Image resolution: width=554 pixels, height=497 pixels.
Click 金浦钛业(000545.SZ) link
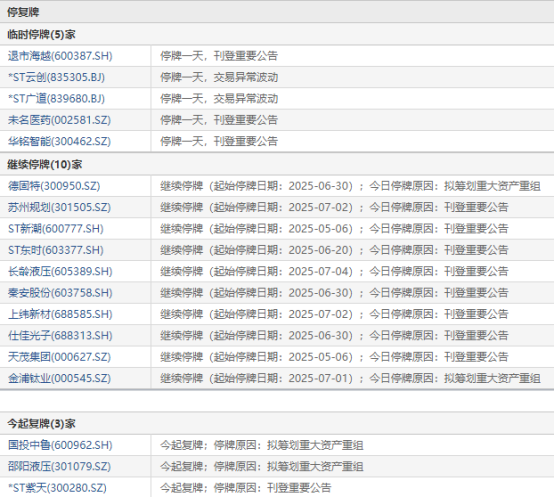tap(59, 378)
